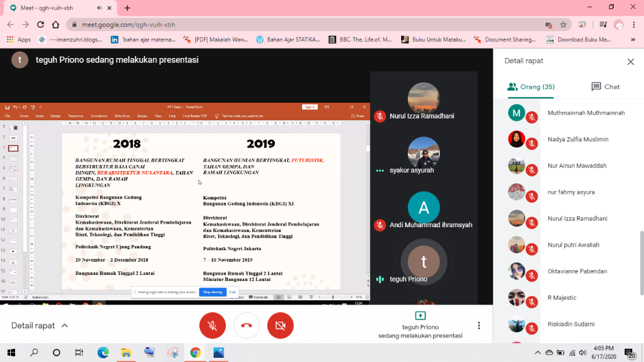
Task: Open the Apps bookmarks shortcut
Action: point(19,39)
